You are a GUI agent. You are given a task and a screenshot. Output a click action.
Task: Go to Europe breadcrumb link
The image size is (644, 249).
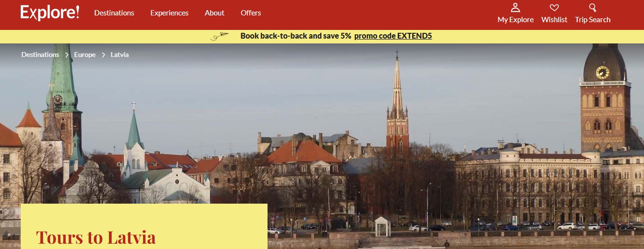click(85, 55)
